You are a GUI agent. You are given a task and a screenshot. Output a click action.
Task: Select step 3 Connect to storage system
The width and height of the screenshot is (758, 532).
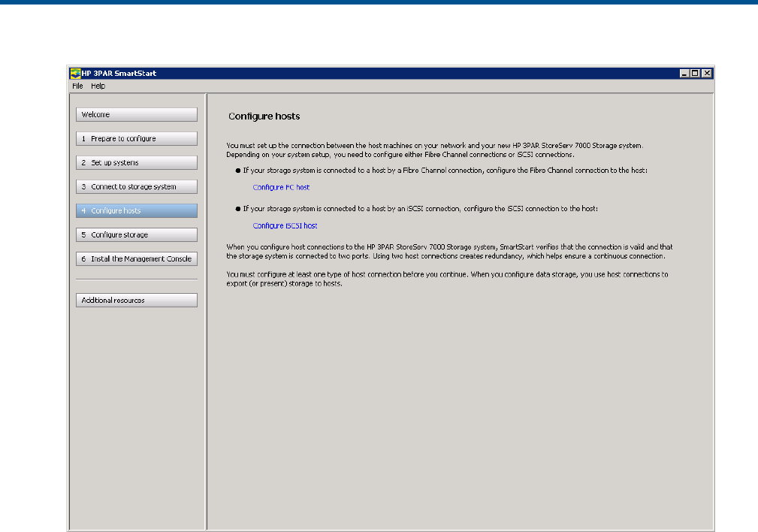click(137, 186)
